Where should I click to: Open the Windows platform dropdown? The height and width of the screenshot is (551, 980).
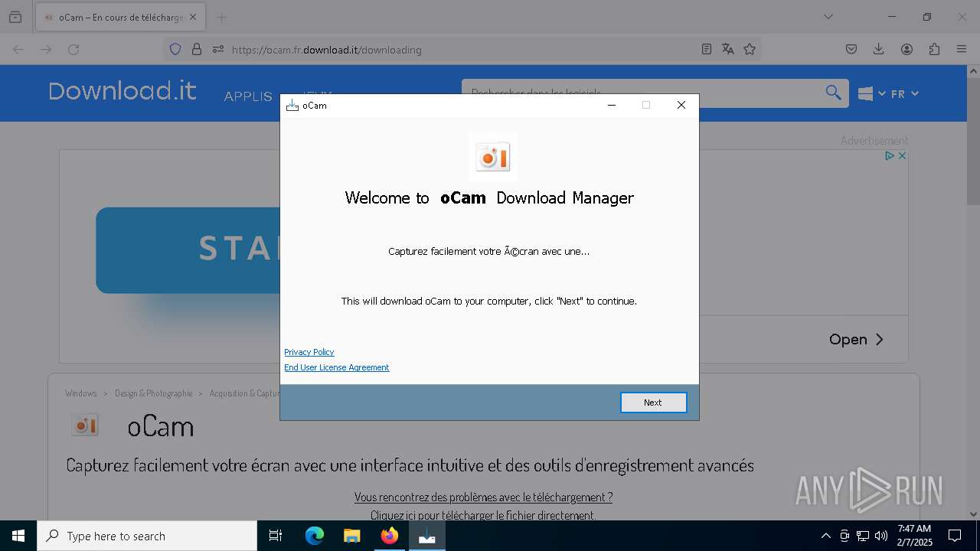point(871,93)
